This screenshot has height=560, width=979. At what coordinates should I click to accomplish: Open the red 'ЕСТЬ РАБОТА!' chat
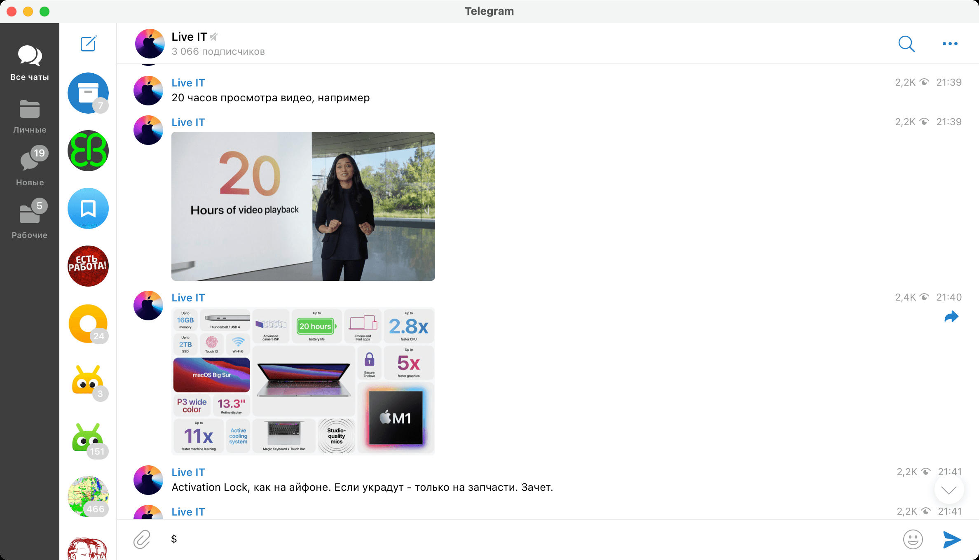[x=88, y=266]
